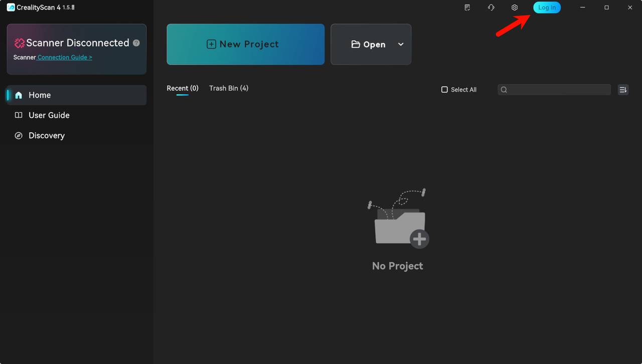Click the Open project button

coord(369,44)
